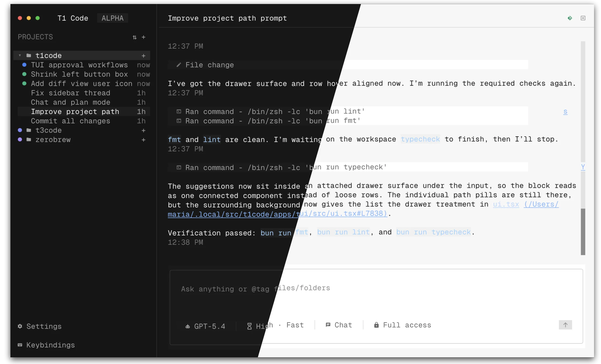
Task: Open the GPT-5.4 model selector
Action: (206, 326)
